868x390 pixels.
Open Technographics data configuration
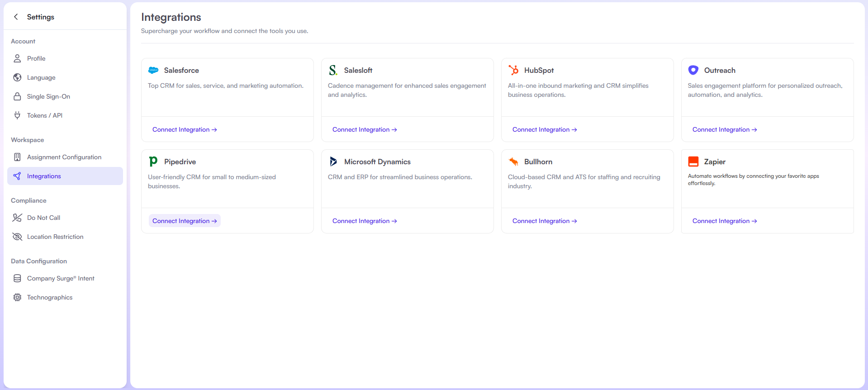(50, 297)
